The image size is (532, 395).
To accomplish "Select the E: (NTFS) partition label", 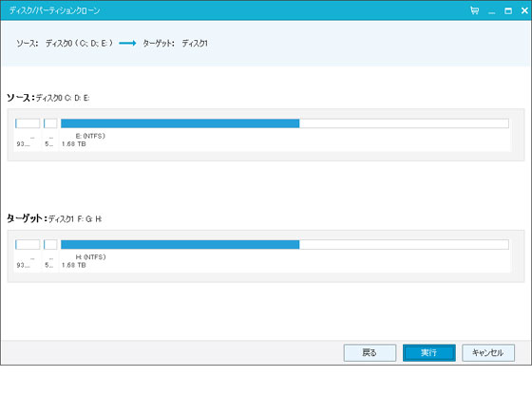I will point(90,136).
